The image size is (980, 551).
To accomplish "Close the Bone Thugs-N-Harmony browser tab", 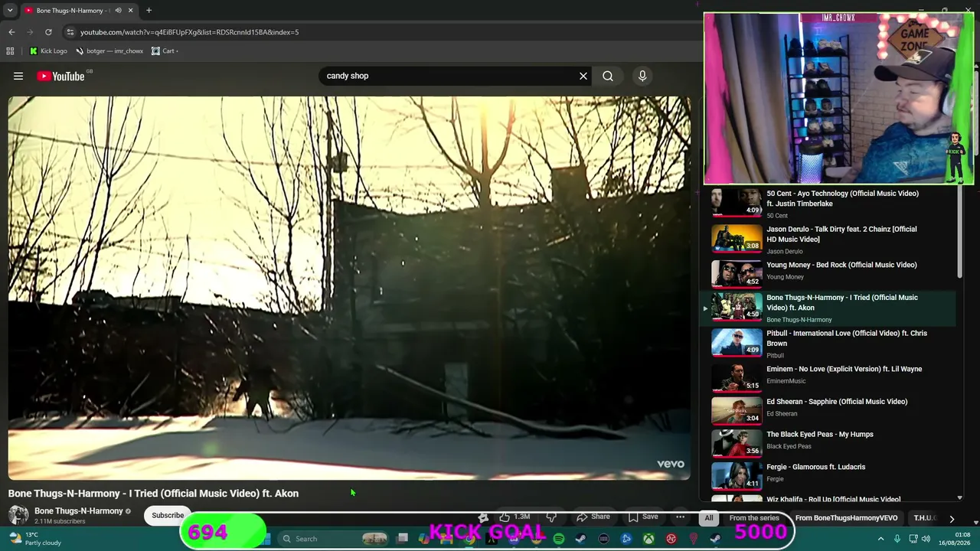I will tap(130, 10).
